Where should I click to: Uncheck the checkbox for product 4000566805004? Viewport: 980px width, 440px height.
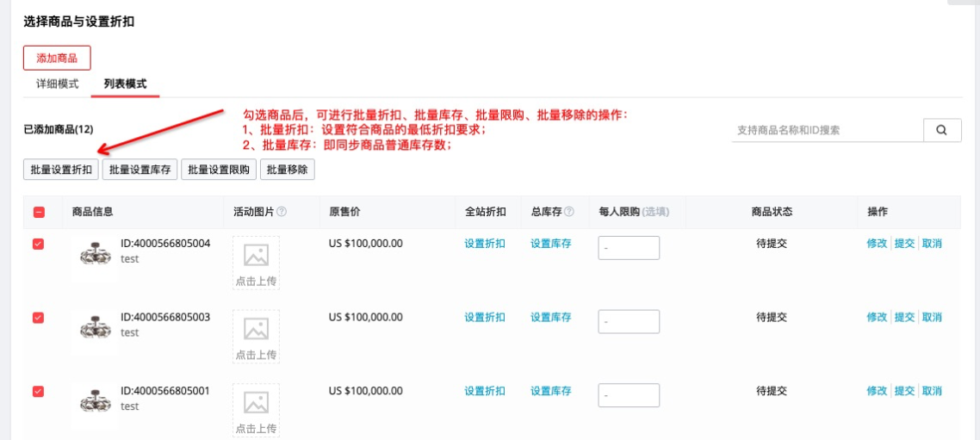coord(38,244)
